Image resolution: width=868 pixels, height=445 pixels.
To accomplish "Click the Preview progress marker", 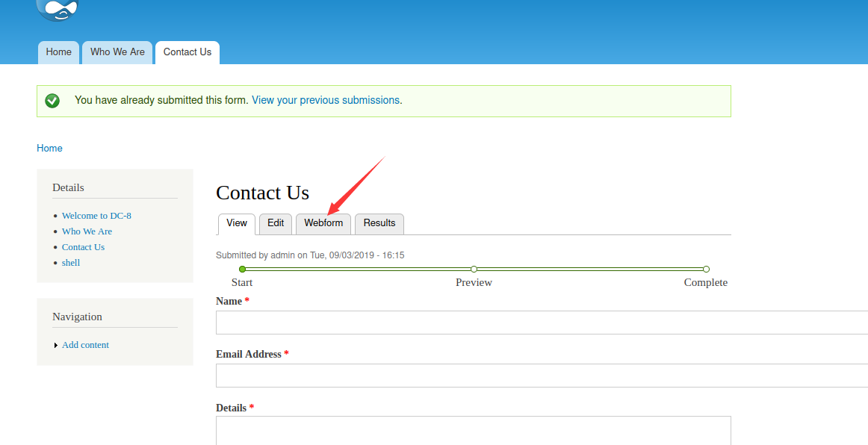I will point(474,269).
